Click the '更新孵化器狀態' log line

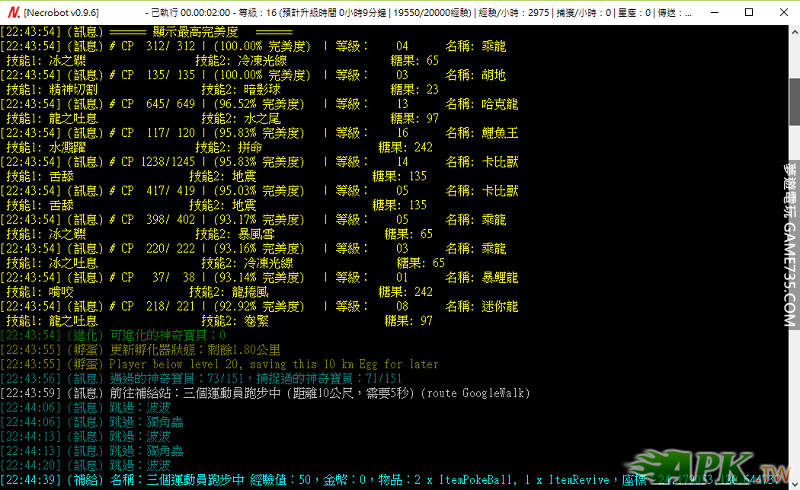point(141,350)
